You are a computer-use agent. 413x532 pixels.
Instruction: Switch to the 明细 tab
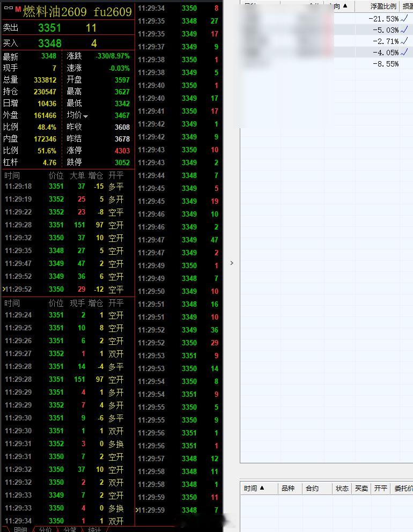20,529
